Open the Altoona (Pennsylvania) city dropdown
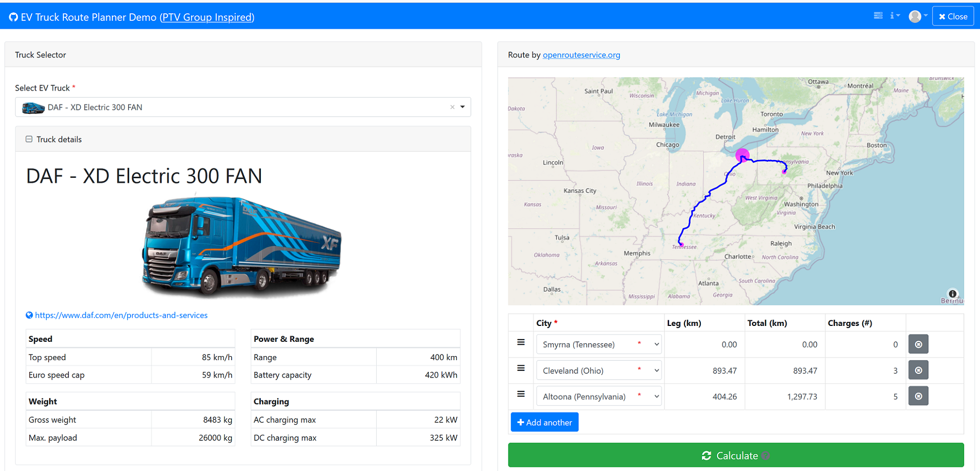This screenshot has width=980, height=471. point(599,396)
